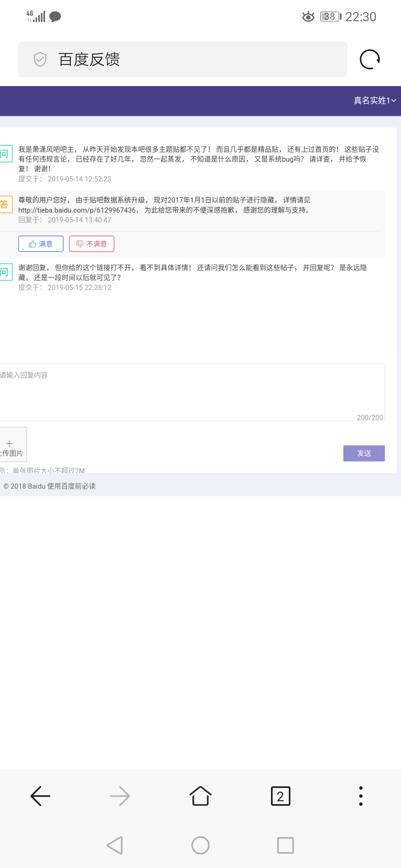Reload the page with the refresh icon

tap(370, 59)
